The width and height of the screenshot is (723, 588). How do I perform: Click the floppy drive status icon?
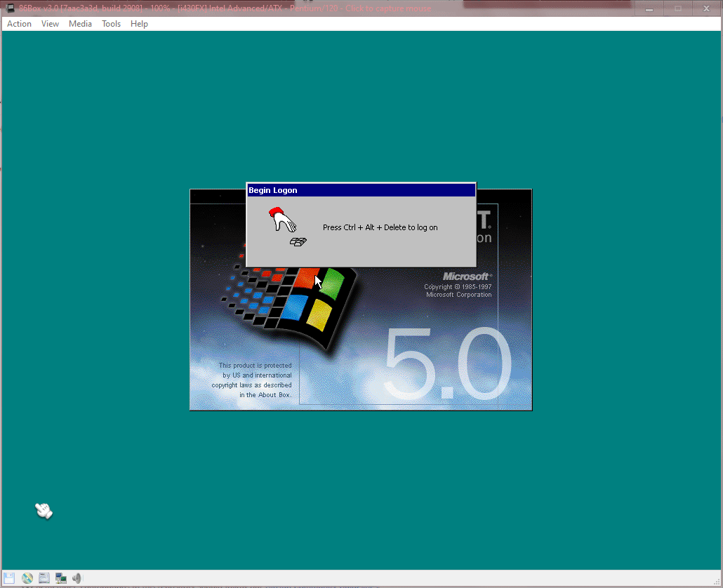[x=9, y=577]
